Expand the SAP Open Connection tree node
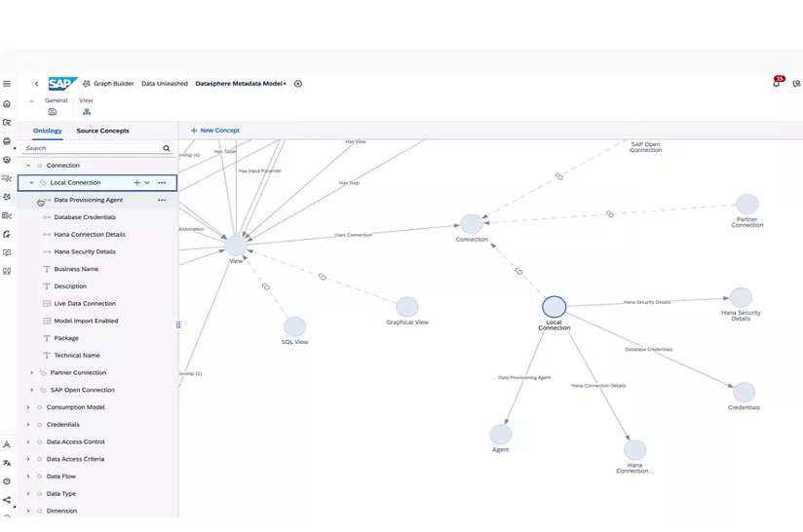This screenshot has width=803, height=532. [x=32, y=390]
